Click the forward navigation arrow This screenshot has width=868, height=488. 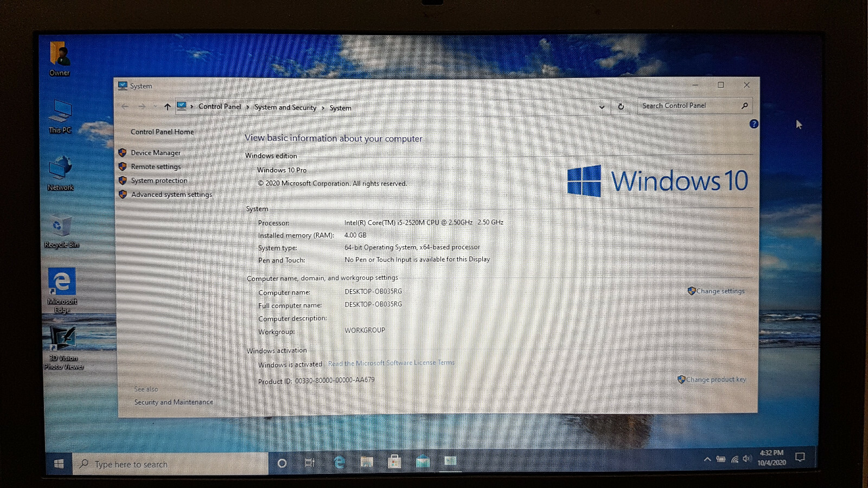click(x=142, y=107)
